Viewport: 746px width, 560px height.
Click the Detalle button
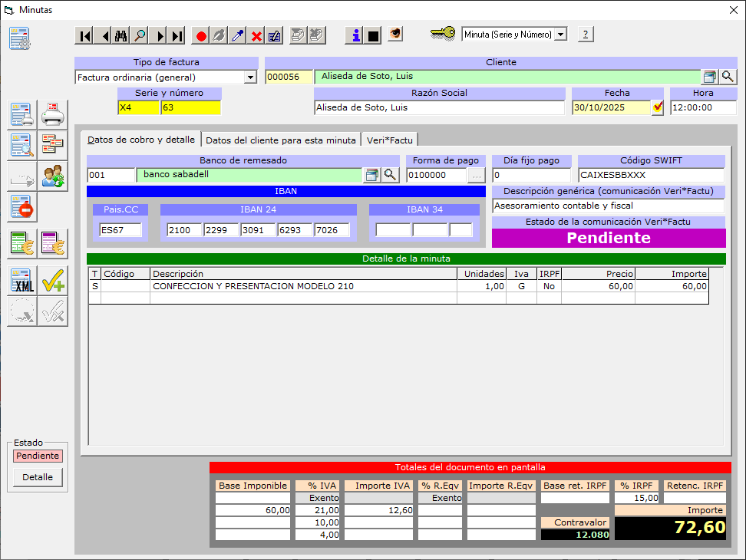coord(38,477)
